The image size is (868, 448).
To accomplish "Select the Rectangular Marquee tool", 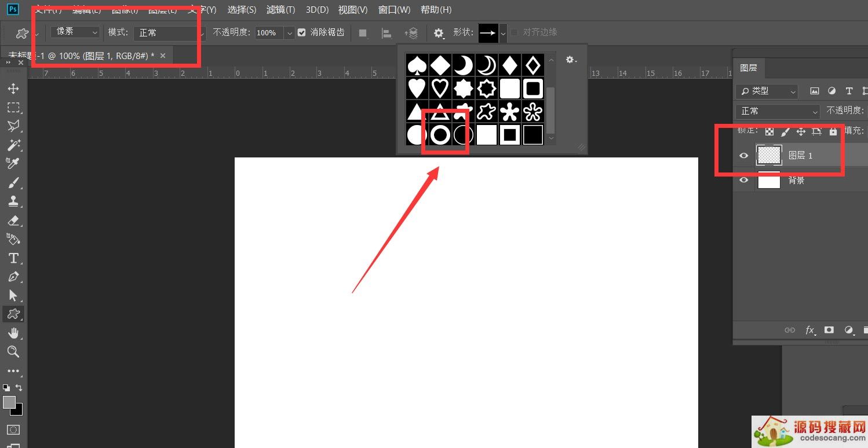I will (13, 108).
